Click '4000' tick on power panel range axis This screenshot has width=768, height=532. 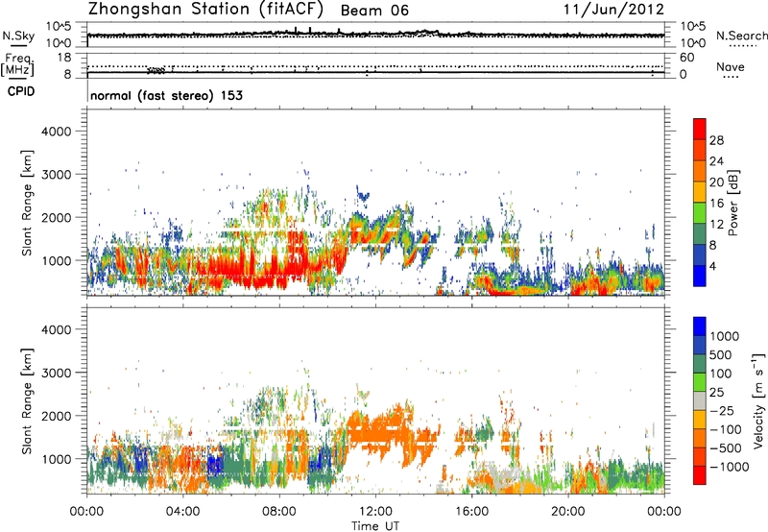[x=56, y=132]
